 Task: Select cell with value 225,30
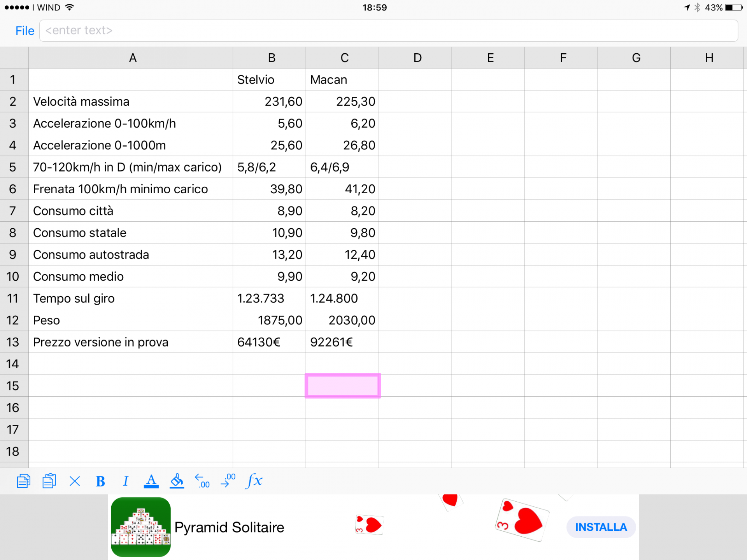(342, 101)
